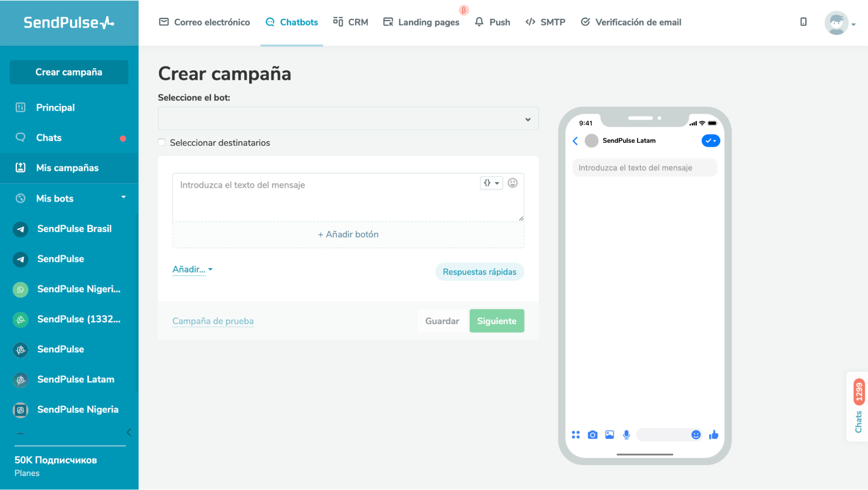The image size is (868, 490).
Task: Click the Crear campaña sidebar button
Action: click(69, 72)
